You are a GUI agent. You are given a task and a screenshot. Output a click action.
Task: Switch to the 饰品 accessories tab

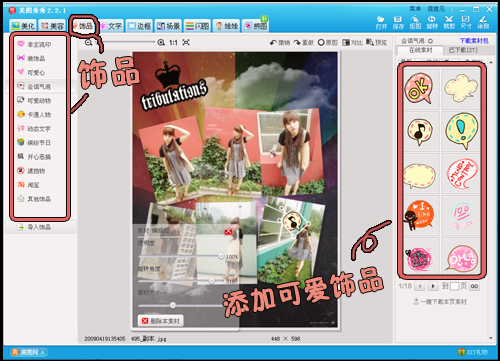83,26
